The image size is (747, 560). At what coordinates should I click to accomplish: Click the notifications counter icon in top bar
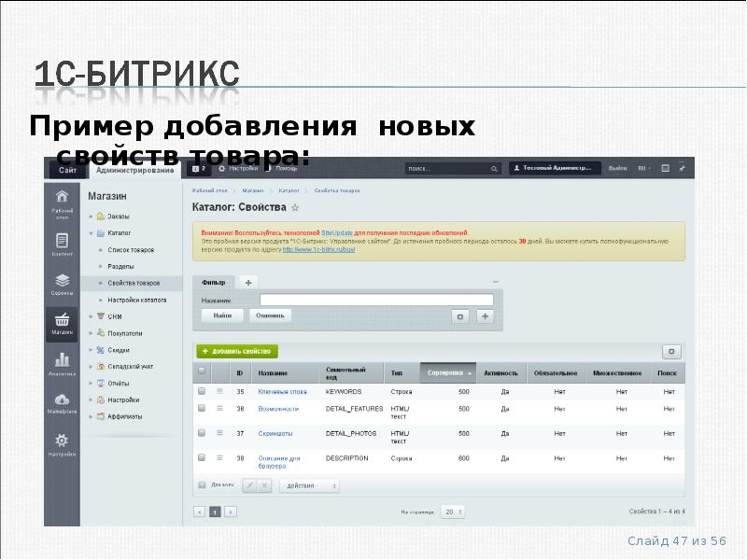[198, 169]
